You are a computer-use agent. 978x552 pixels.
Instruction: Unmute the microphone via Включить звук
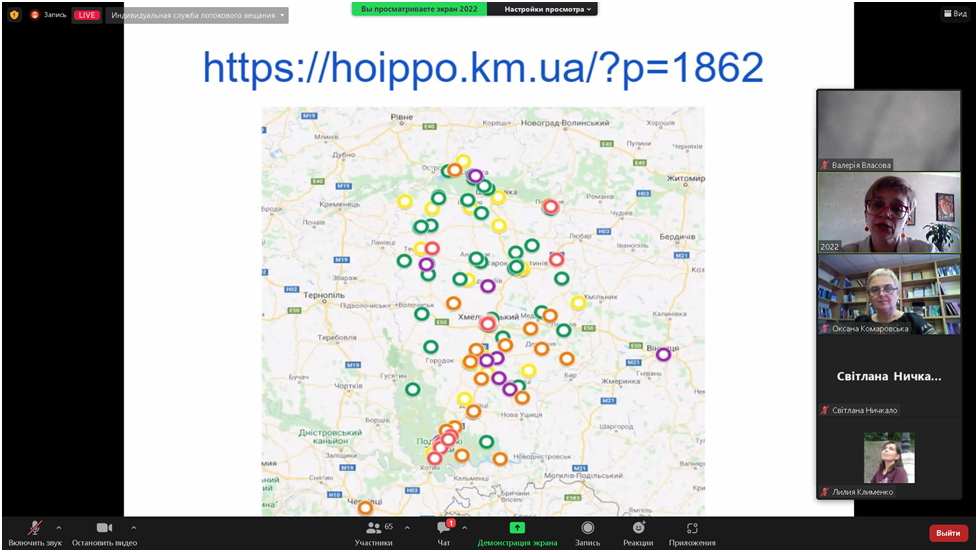pos(35,535)
